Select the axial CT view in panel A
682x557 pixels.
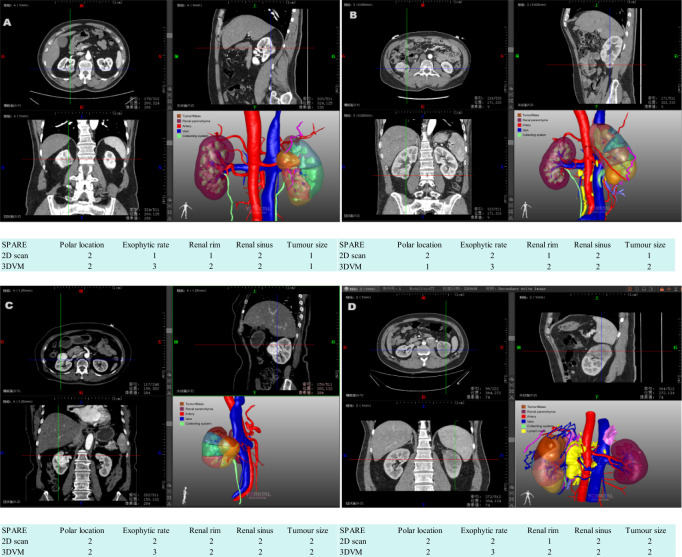point(82,55)
